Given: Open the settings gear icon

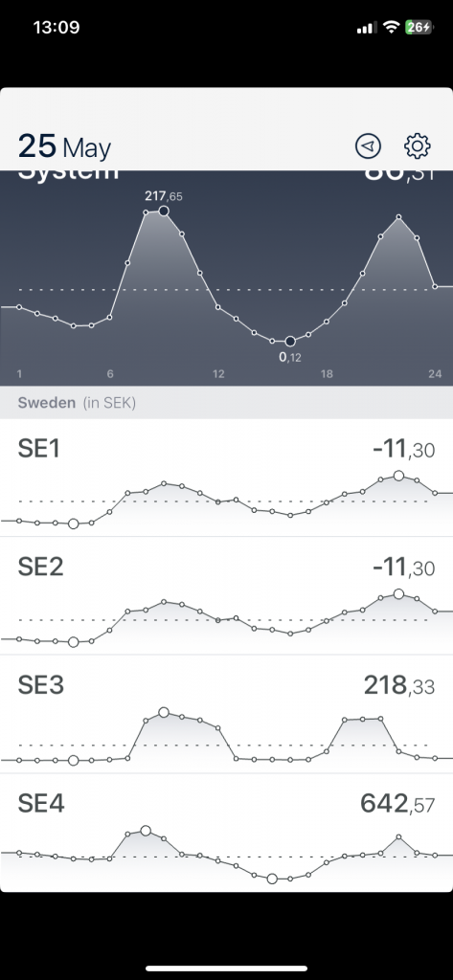Looking at the screenshot, I should tap(418, 145).
